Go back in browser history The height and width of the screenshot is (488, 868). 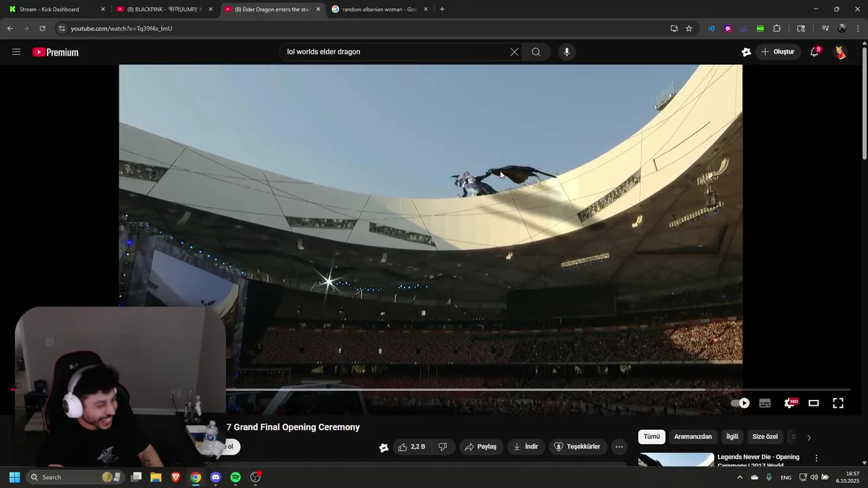9,28
